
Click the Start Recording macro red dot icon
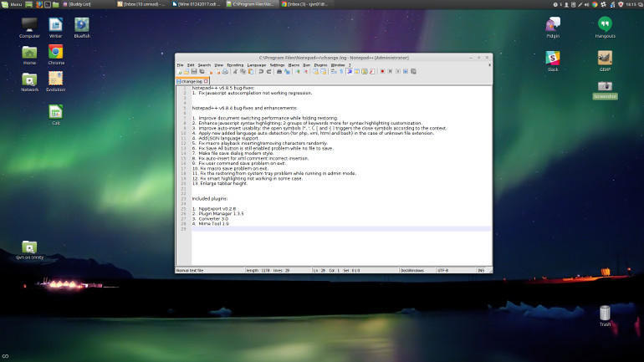[382, 71]
